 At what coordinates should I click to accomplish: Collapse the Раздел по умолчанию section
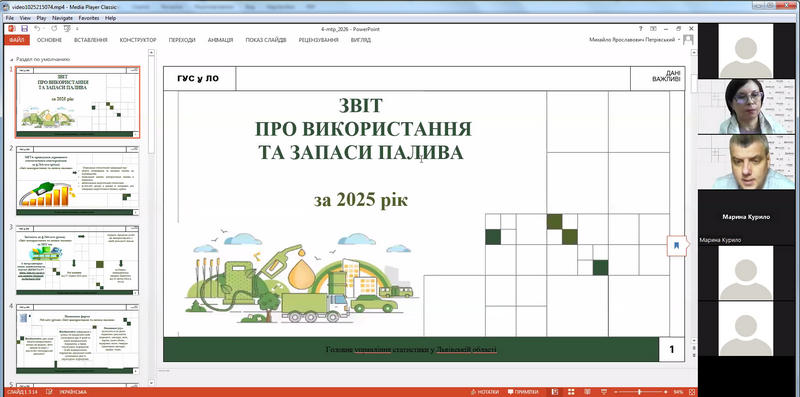12,59
